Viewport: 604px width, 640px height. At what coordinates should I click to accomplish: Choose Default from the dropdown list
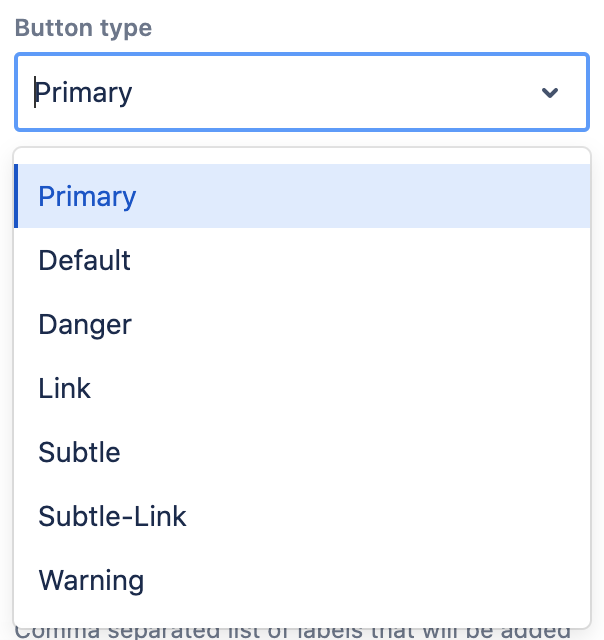(x=84, y=260)
